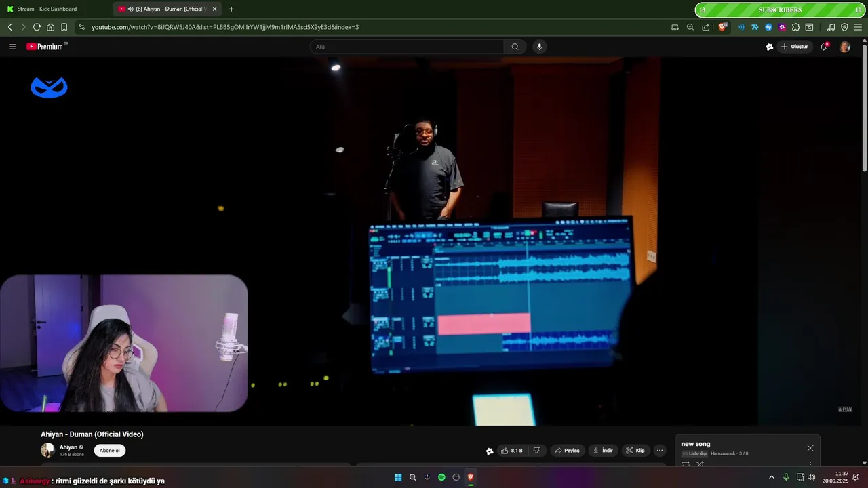Share this page via address bar icon
Image resolution: width=868 pixels, height=488 pixels.
click(x=705, y=27)
